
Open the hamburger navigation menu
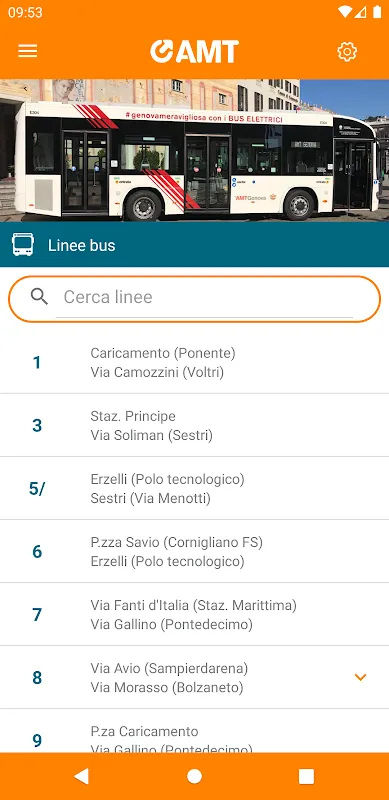coord(28,51)
